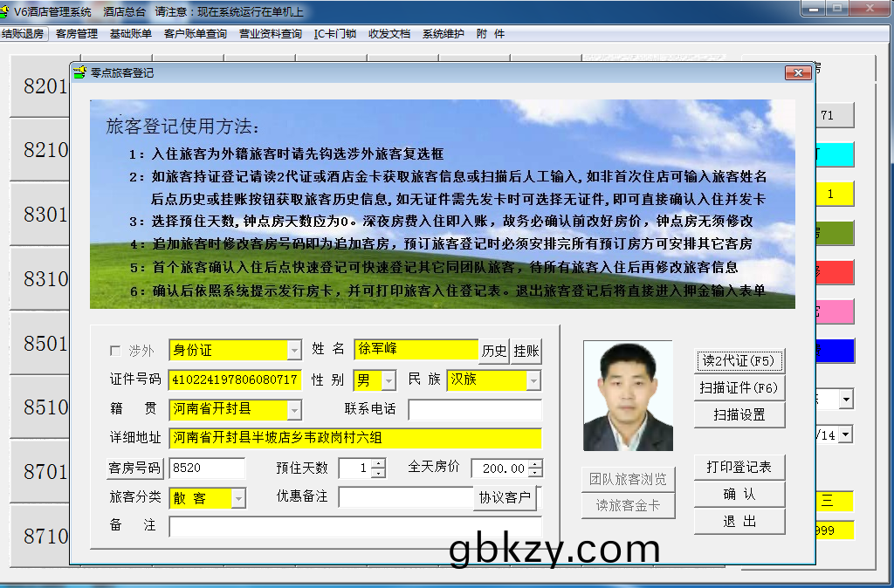Click the 打印登记表 print button
The height and width of the screenshot is (588, 894).
[x=739, y=467]
